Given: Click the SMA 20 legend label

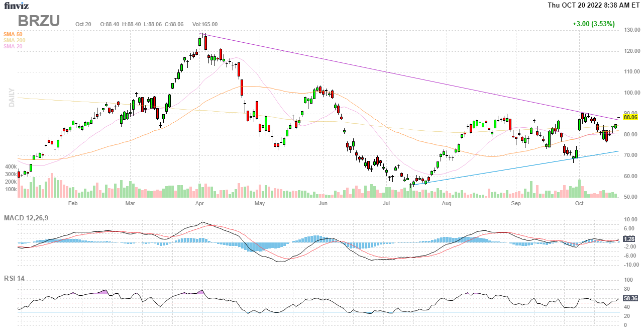Looking at the screenshot, I should pos(13,46).
